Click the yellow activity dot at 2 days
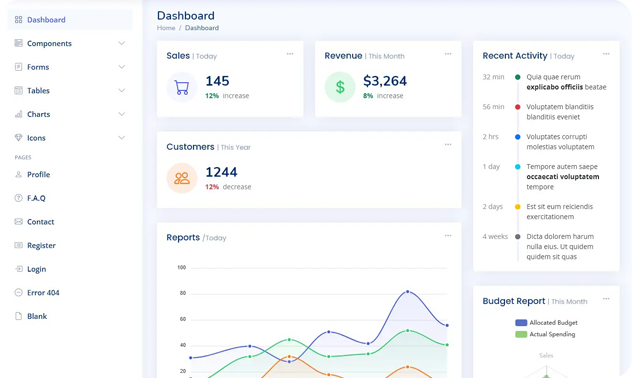The height and width of the screenshot is (378, 632). pyautogui.click(x=518, y=207)
